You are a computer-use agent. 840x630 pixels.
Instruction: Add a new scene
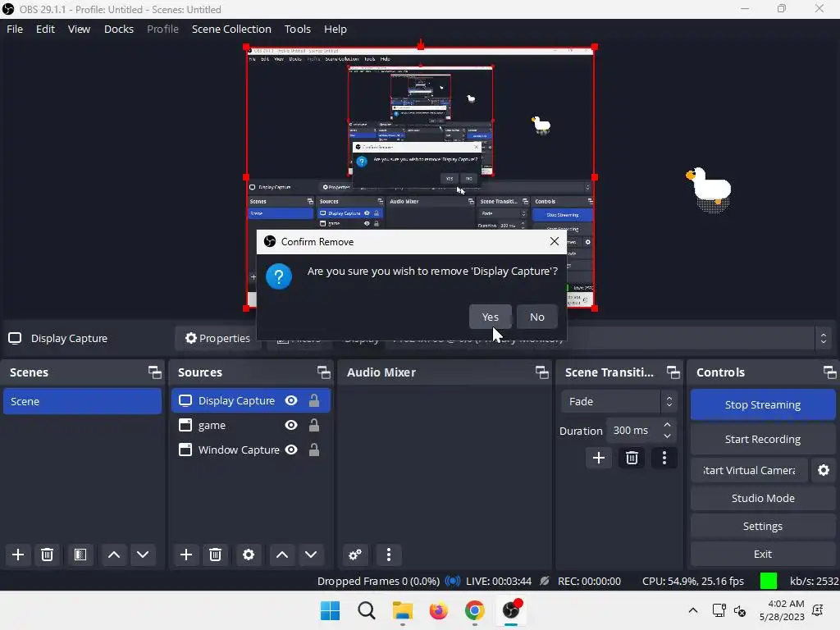click(x=18, y=555)
